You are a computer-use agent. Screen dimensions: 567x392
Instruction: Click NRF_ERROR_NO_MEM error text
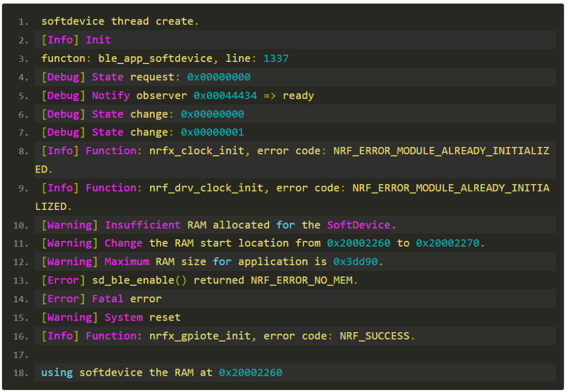click(302, 280)
